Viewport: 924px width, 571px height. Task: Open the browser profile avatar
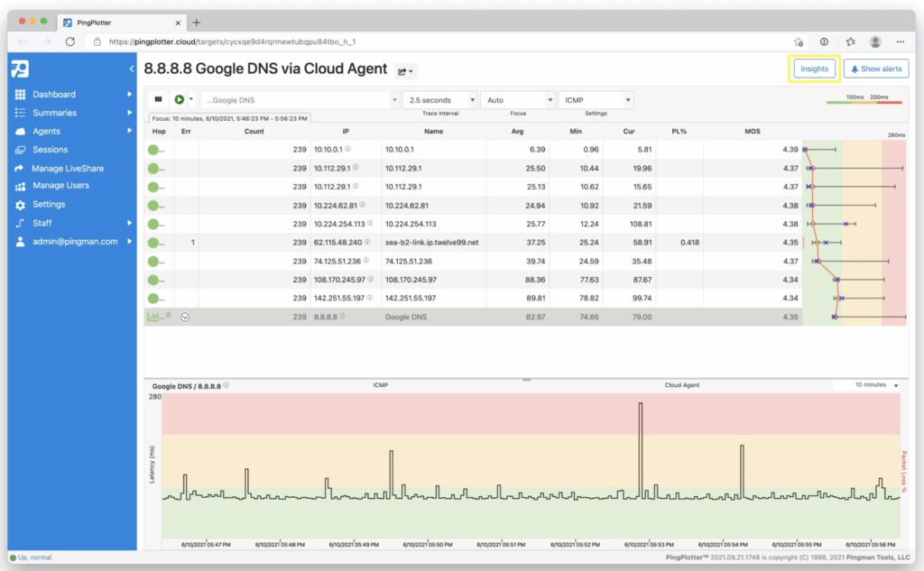(875, 41)
